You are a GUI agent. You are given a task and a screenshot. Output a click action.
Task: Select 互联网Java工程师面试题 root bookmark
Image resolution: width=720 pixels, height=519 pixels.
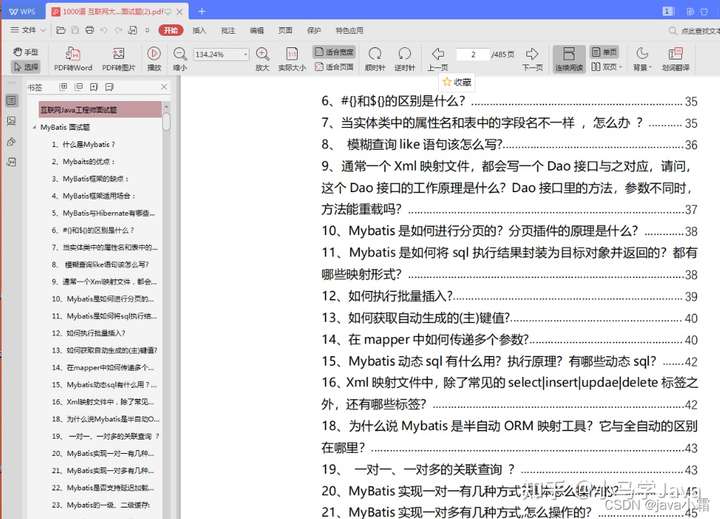(100, 110)
